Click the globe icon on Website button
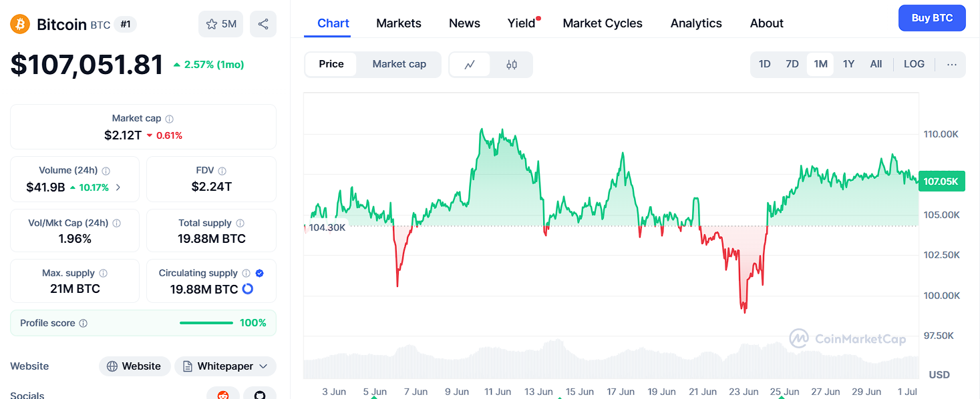 (112, 366)
